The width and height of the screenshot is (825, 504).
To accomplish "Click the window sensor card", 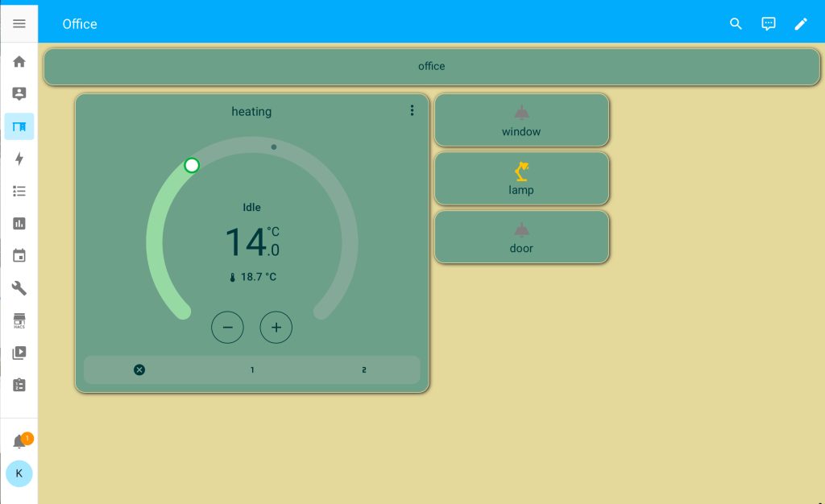I will [x=521, y=120].
